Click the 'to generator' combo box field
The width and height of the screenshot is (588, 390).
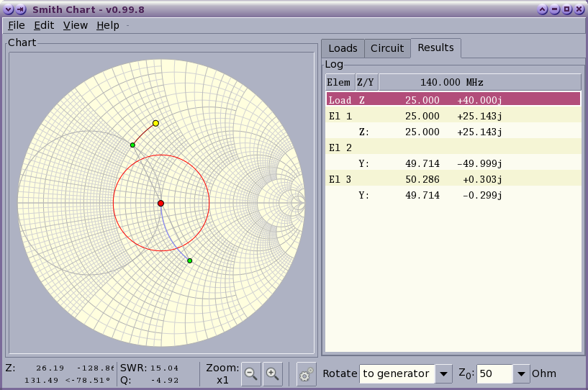397,373
